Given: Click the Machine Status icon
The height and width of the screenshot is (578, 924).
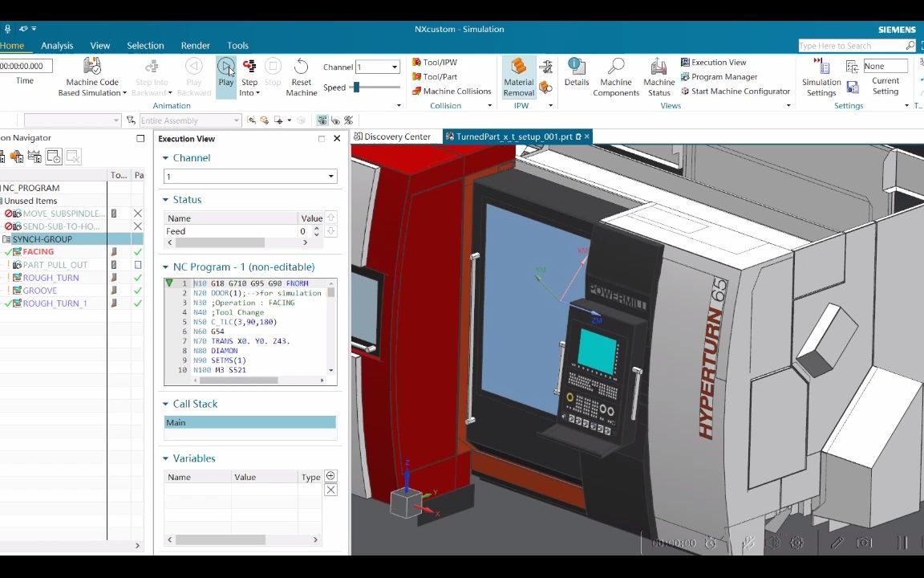Looking at the screenshot, I should tap(659, 67).
